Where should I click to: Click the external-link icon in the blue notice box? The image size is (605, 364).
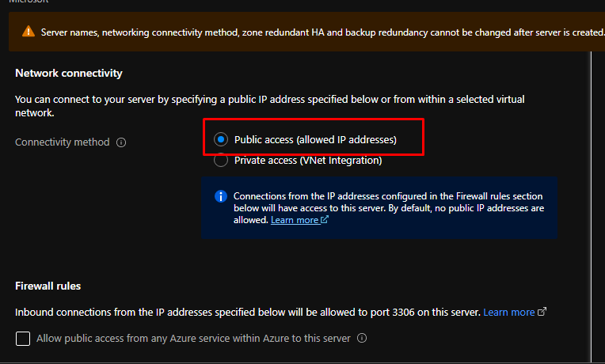coord(325,221)
